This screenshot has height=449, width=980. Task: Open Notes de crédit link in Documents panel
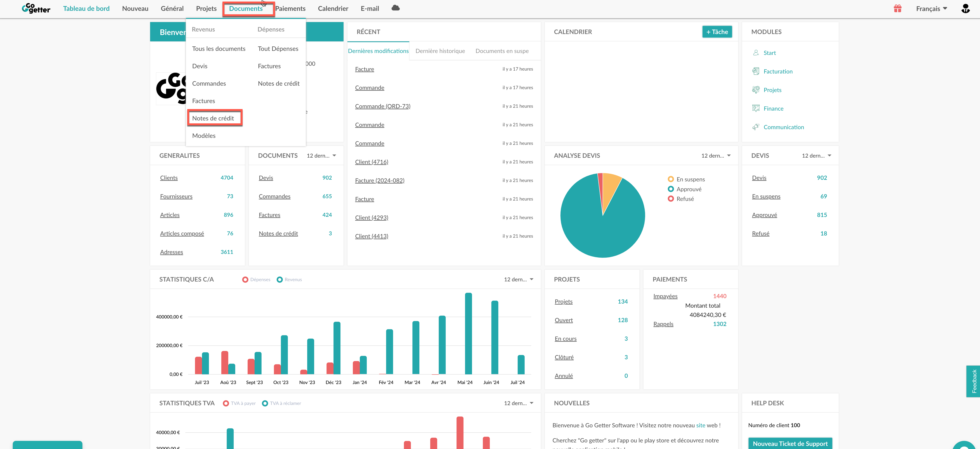(278, 234)
